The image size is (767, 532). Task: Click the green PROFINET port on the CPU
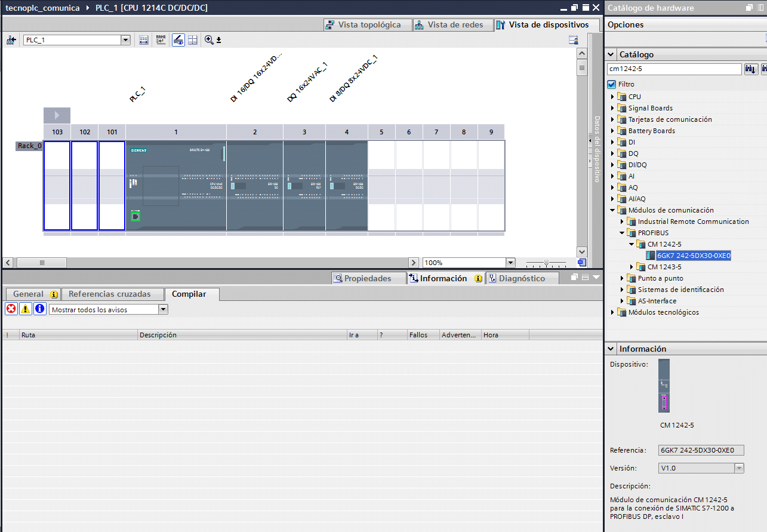click(135, 217)
